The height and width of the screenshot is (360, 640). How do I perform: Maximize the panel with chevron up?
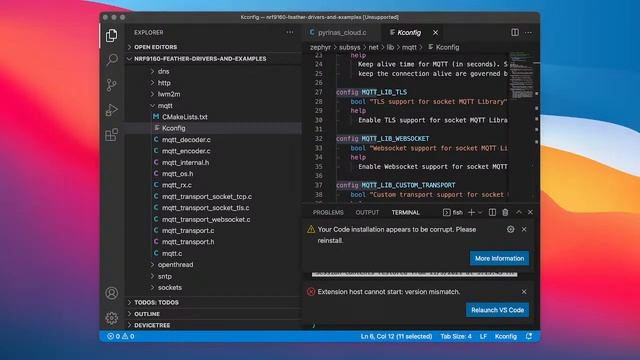point(518,212)
